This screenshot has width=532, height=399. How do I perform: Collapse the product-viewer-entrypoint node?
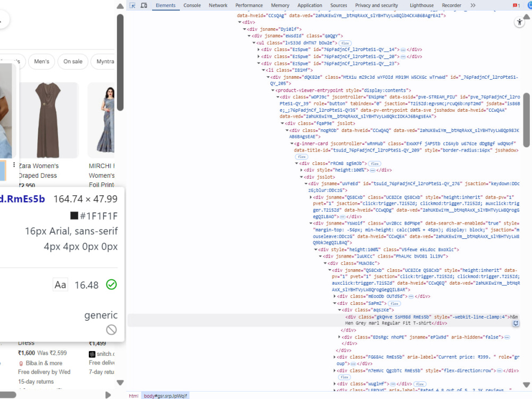tap(273, 90)
